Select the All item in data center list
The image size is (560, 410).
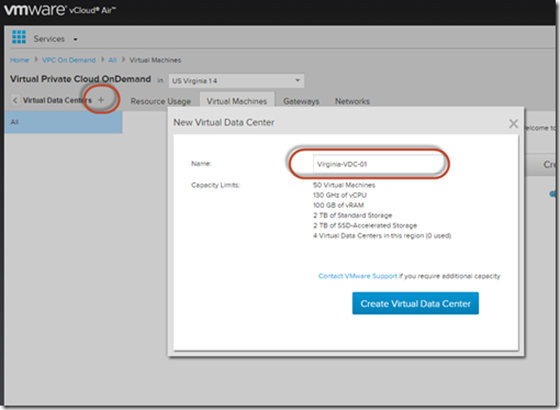click(x=64, y=122)
